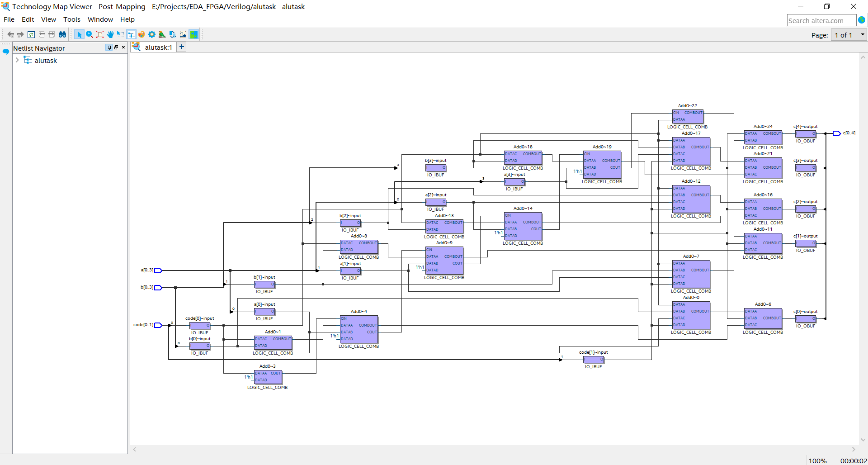This screenshot has width=868, height=465.
Task: Click the float Netlist Navigator panel icon
Action: (116, 47)
